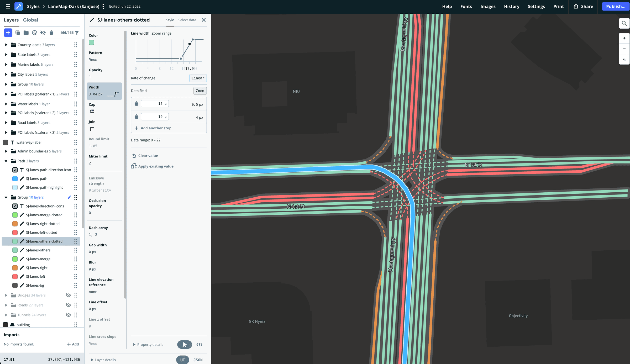Expand State labels folder
The height and width of the screenshot is (364, 630).
click(6, 55)
